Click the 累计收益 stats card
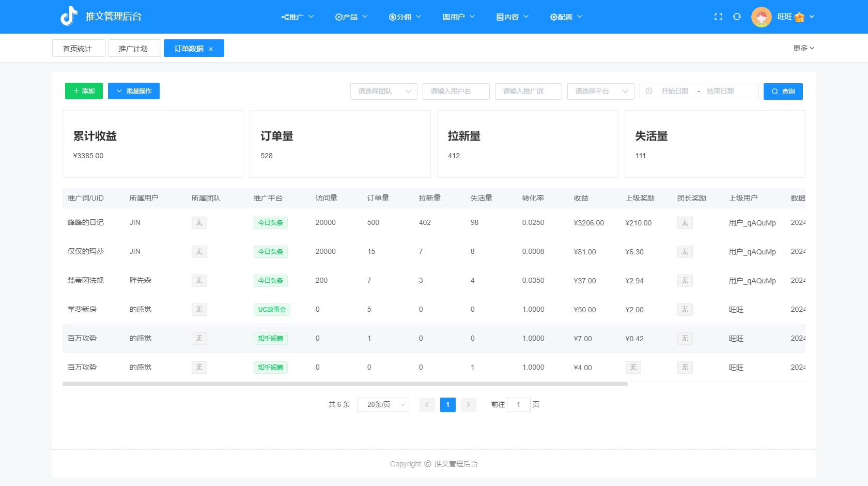This screenshot has width=868, height=486. click(x=153, y=144)
